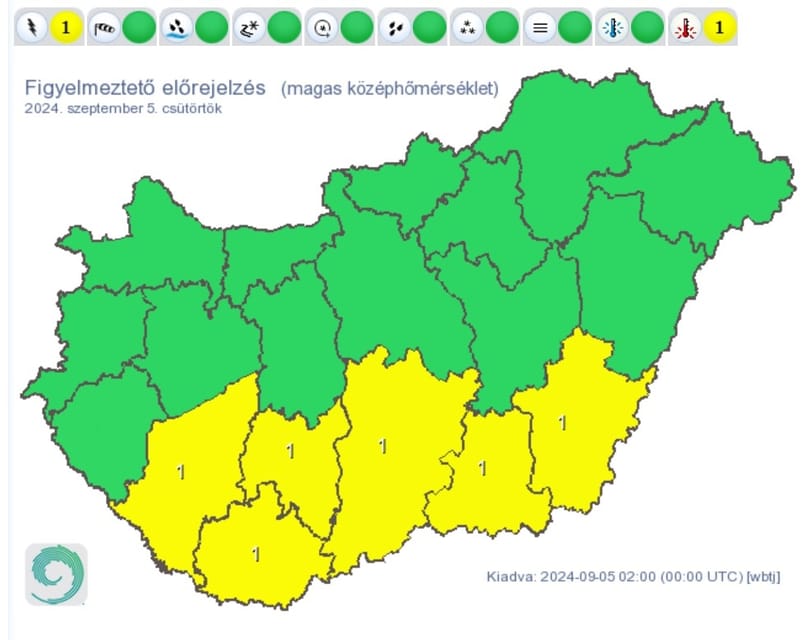The width and height of the screenshot is (810, 640).
Task: Choose the fog warning icon
Action: point(540,27)
